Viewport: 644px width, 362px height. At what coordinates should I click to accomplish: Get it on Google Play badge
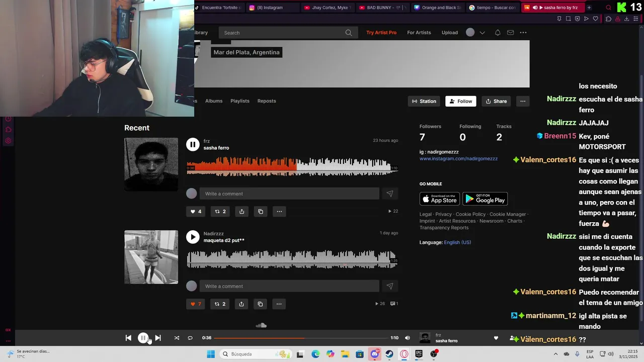coord(485,199)
